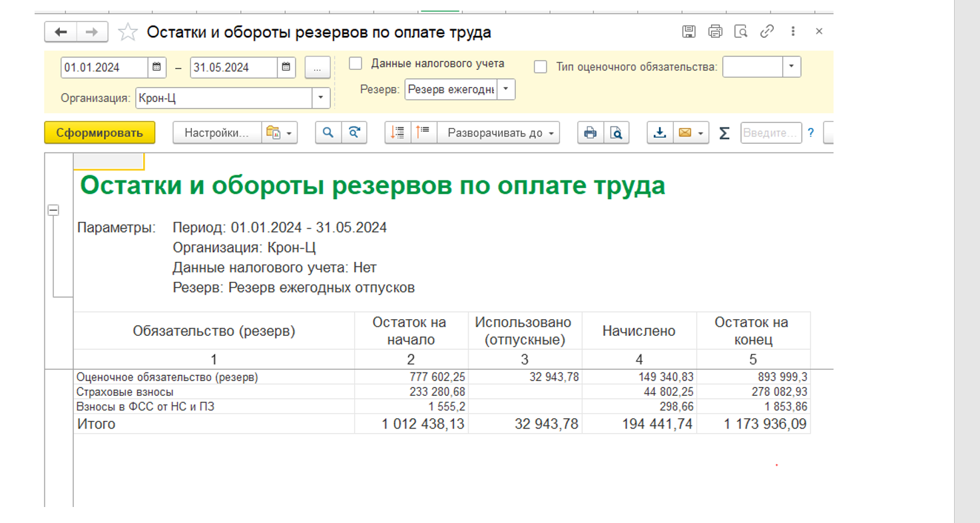Open calendar for start date 01.01.2024
Image resolution: width=980 pixels, height=523 pixels.
click(156, 67)
